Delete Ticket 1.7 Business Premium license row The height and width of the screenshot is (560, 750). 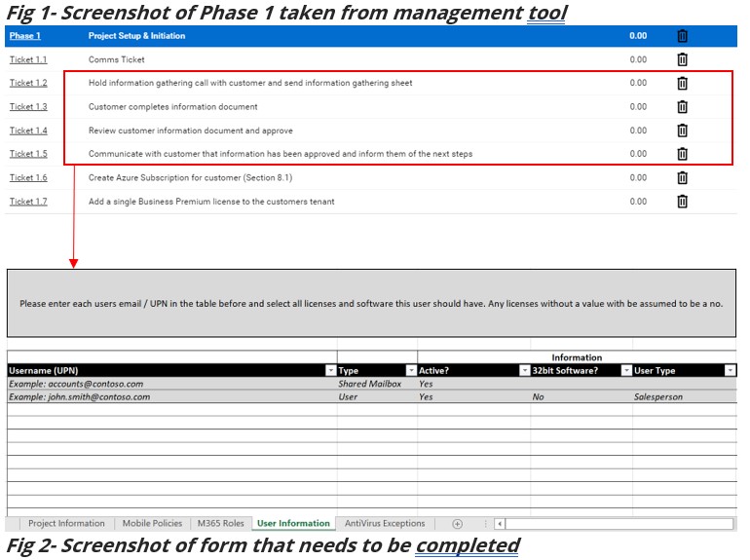tap(682, 202)
